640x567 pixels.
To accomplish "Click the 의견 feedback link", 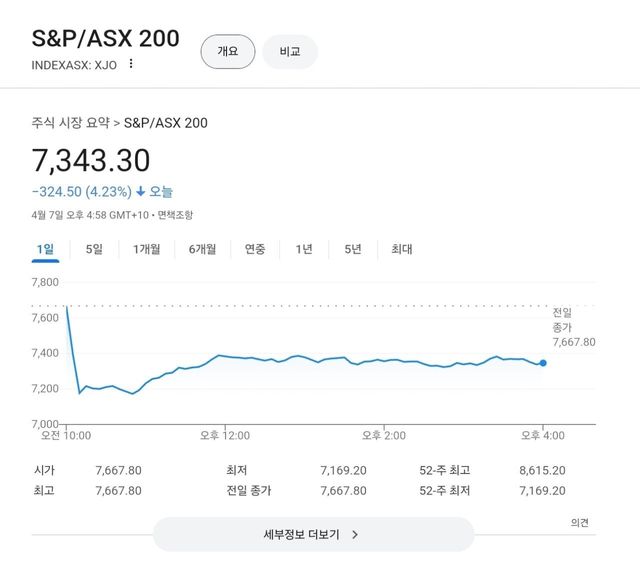I will click(x=579, y=522).
